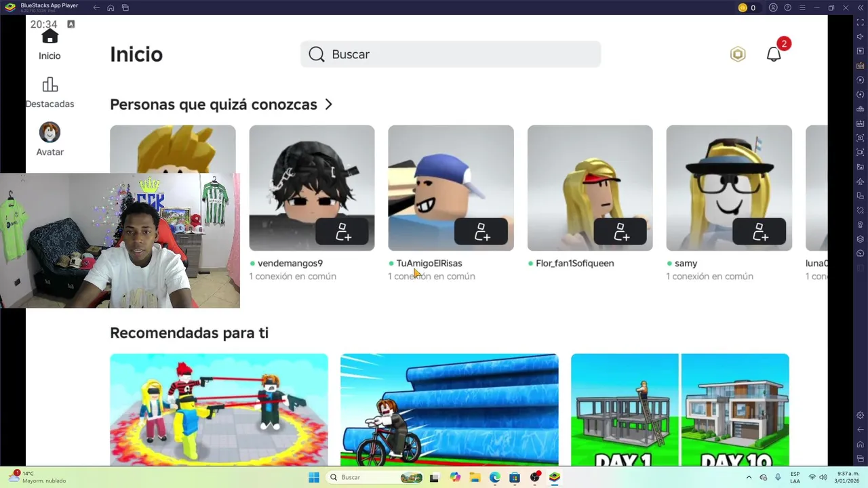This screenshot has width=868, height=488.
Task: Add Flor_fan1Sofiqueen as a connection
Action: (x=621, y=232)
